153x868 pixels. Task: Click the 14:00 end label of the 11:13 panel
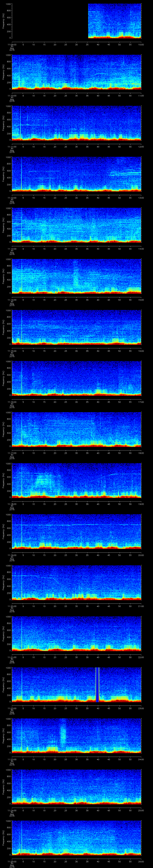point(141,249)
